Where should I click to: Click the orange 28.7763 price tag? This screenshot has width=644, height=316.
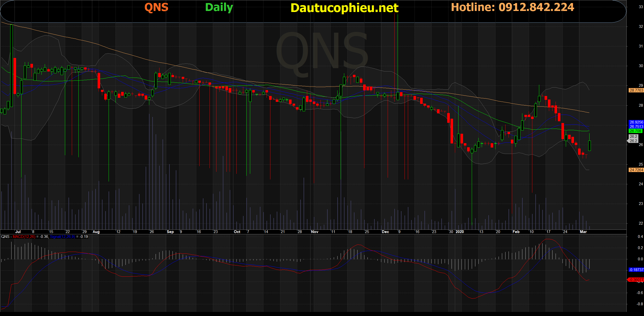(x=636, y=90)
